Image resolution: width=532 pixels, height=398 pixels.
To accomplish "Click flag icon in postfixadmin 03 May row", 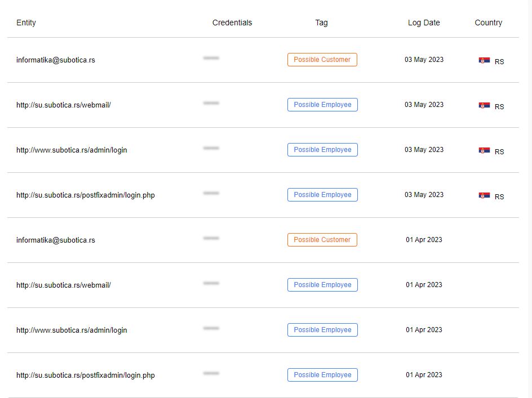I will click(484, 195).
